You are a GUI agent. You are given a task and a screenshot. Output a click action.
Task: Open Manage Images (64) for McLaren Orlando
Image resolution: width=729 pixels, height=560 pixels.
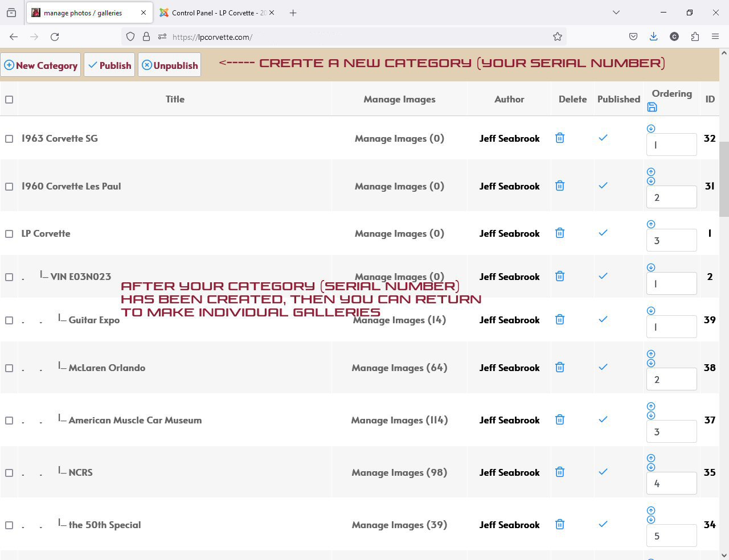(x=399, y=368)
